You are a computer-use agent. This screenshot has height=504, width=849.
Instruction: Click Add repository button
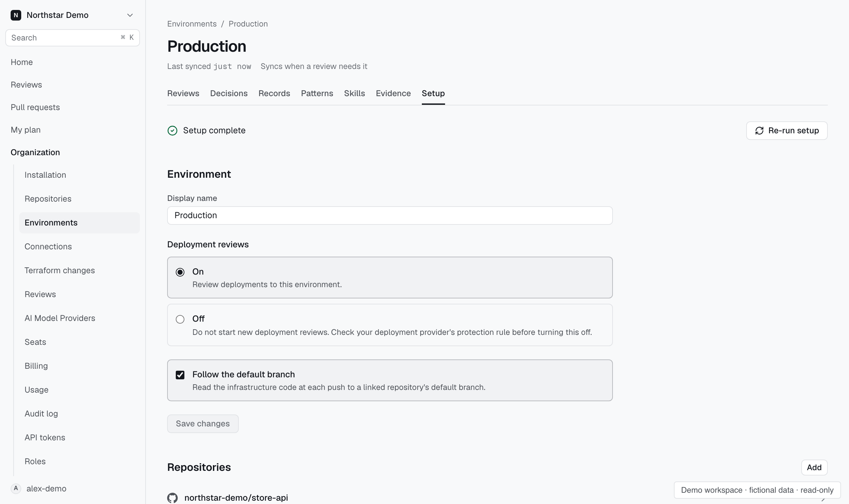(x=814, y=467)
